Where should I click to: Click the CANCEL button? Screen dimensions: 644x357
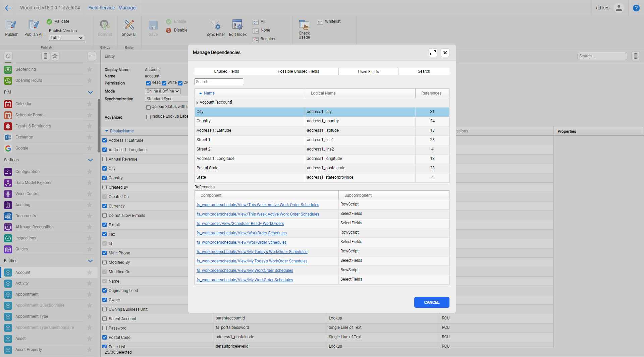[431, 302]
